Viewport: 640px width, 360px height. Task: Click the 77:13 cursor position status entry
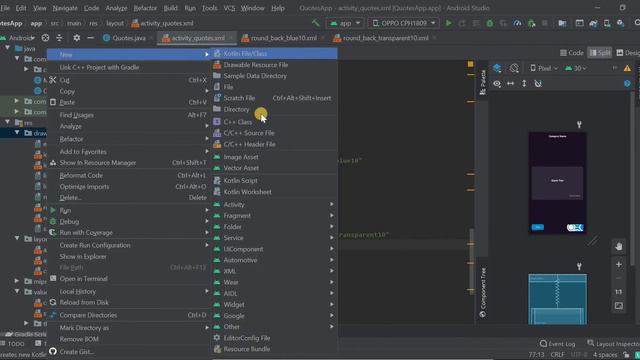[x=536, y=355]
